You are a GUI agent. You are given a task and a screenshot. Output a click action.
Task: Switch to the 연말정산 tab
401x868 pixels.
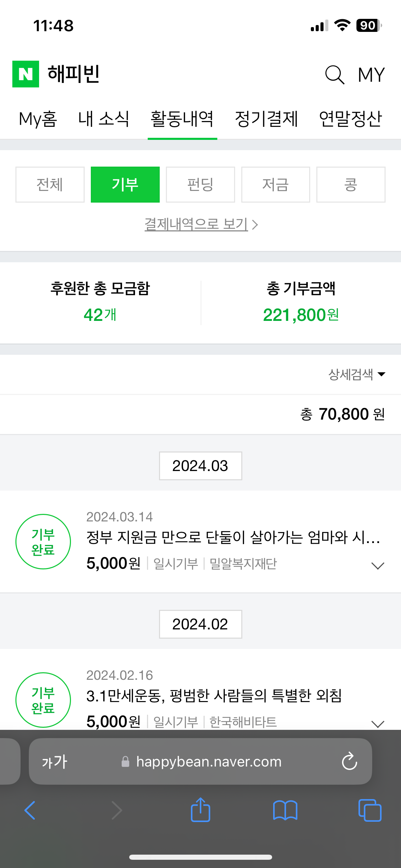350,119
